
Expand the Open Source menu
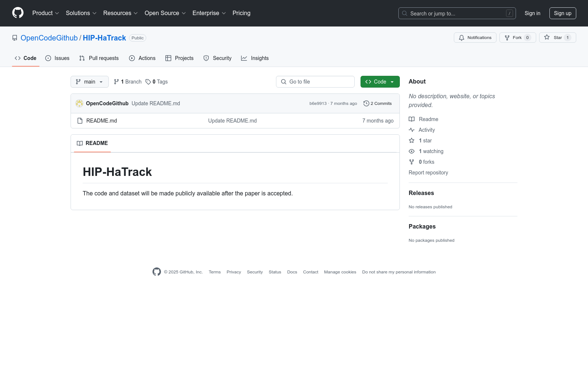[165, 13]
